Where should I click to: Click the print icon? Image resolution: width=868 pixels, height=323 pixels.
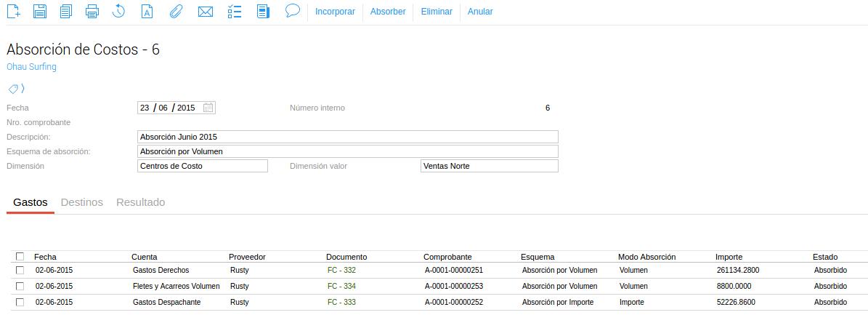(92, 11)
